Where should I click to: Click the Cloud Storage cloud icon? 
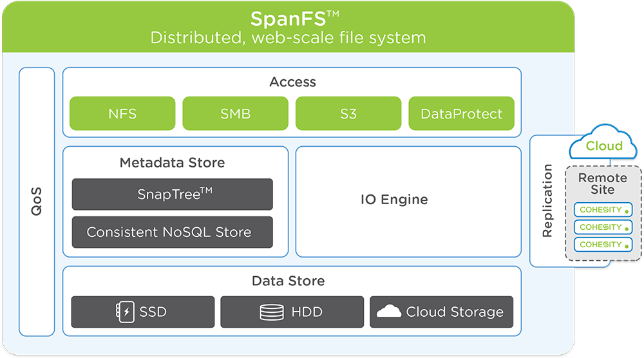pyautogui.click(x=389, y=312)
